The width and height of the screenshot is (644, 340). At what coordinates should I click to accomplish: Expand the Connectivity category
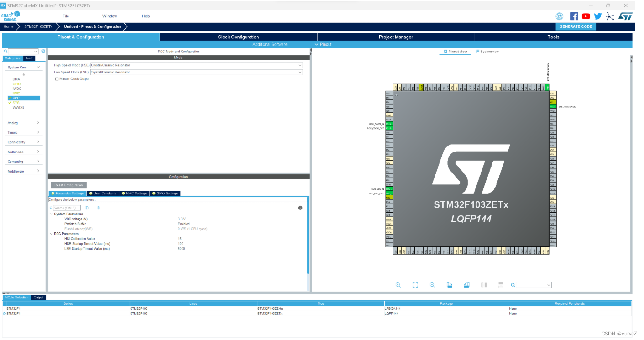click(24, 142)
